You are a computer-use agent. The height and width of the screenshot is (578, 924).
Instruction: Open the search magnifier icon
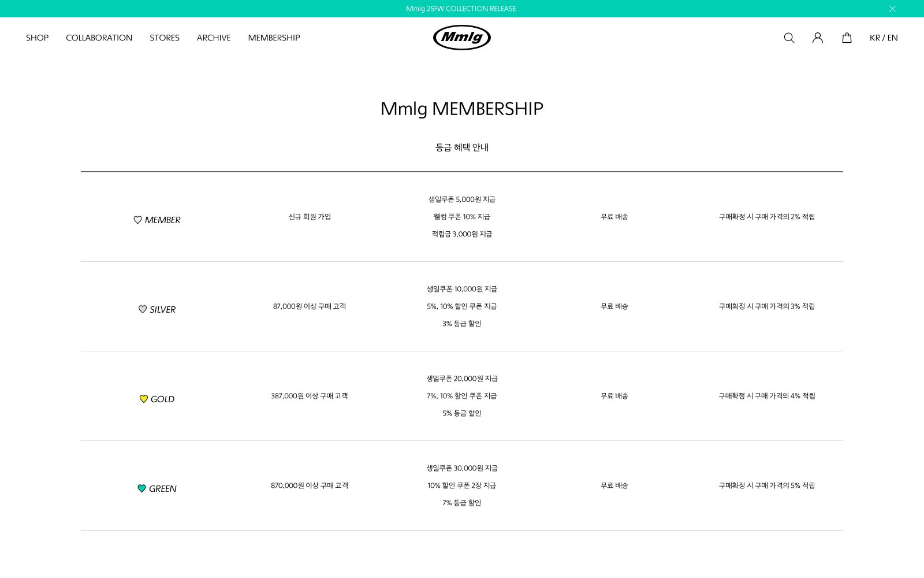(789, 38)
